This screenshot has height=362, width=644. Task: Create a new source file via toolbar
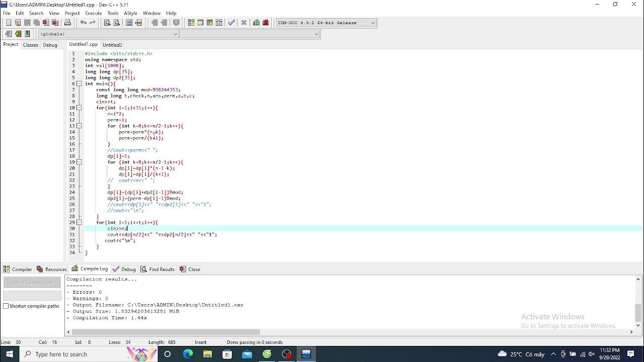point(9,23)
